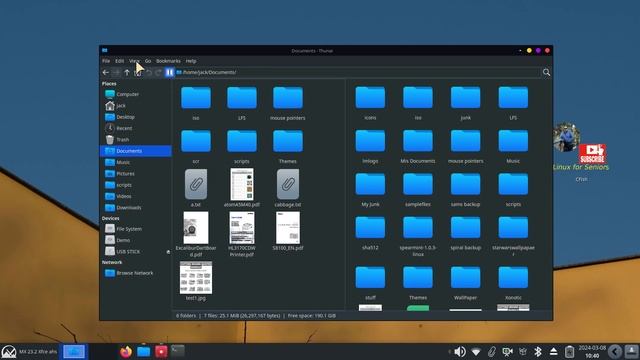Viewport: 640px width, 360px height.
Task: Select the test1.jpg image thumbnail
Action: pos(196,278)
